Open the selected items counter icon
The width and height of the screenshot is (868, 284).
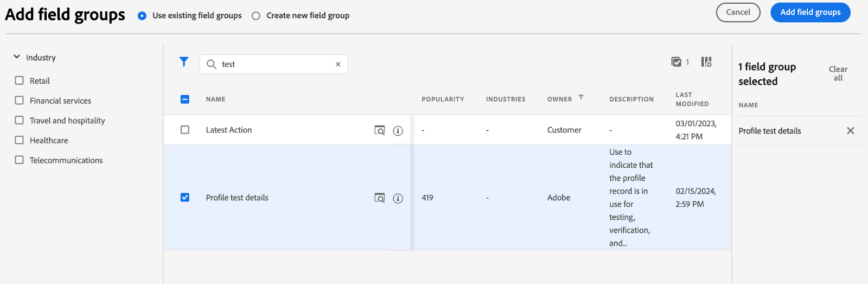(676, 62)
